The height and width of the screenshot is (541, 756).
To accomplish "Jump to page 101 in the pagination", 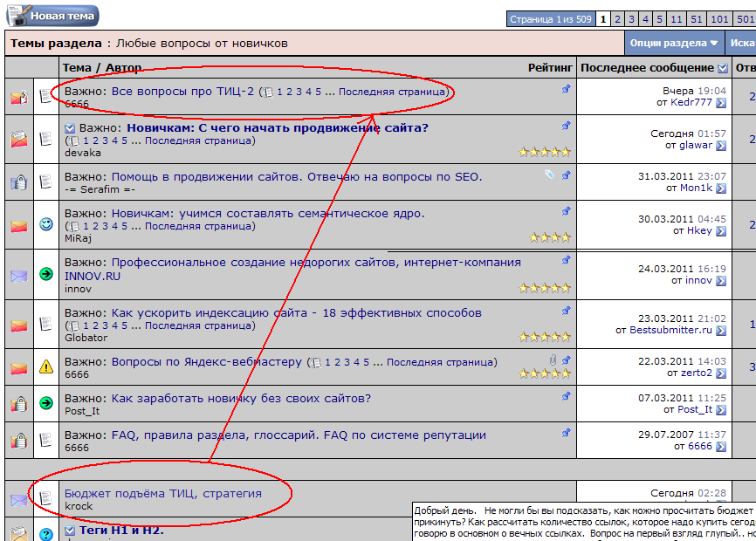I will pyautogui.click(x=719, y=18).
